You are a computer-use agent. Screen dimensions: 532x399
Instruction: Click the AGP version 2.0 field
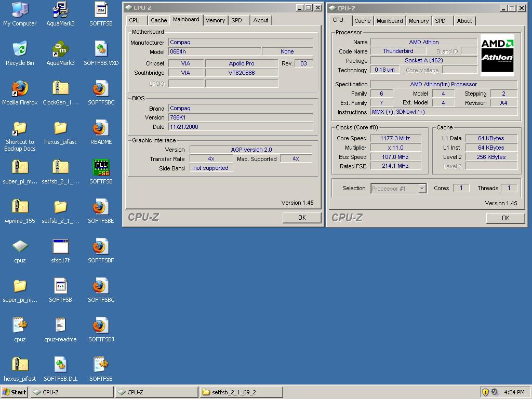(251, 150)
